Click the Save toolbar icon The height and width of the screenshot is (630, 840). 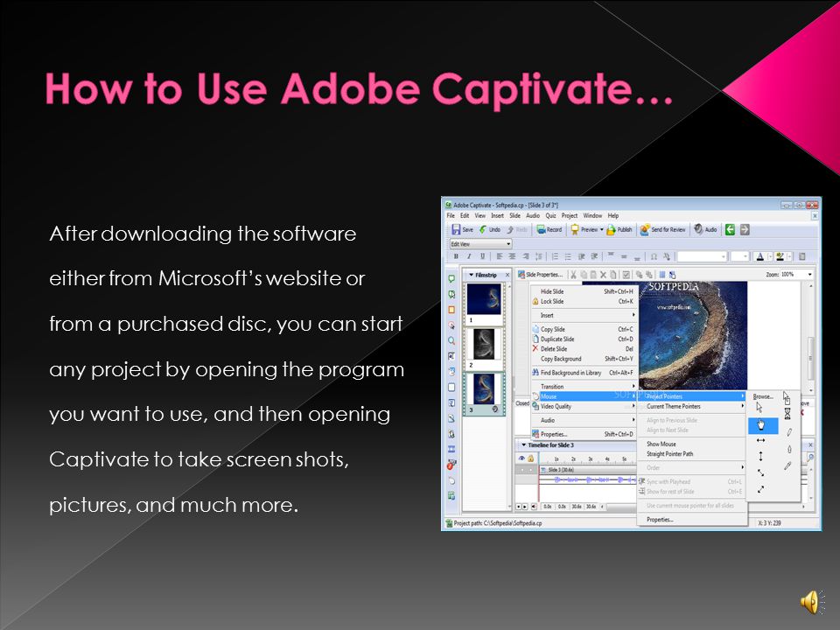pos(456,229)
